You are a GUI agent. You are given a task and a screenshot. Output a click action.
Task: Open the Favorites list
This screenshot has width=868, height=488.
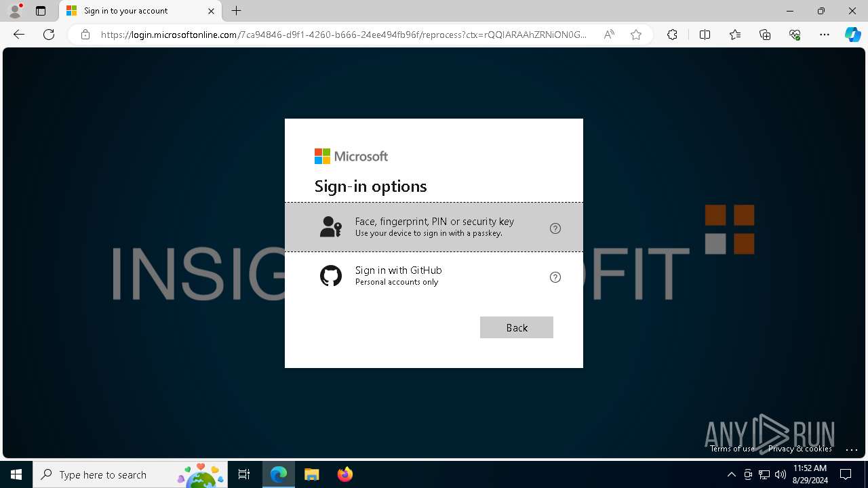pyautogui.click(x=735, y=35)
